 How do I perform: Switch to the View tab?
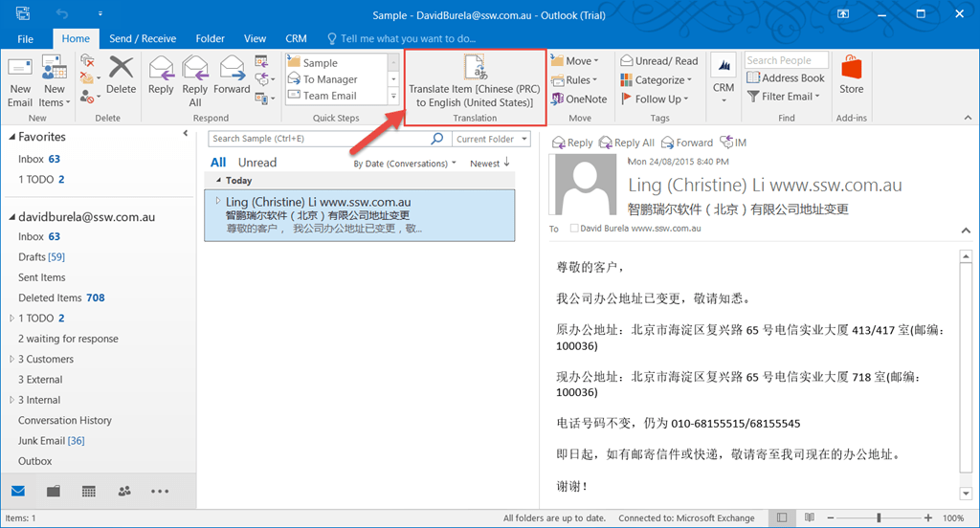tap(255, 39)
